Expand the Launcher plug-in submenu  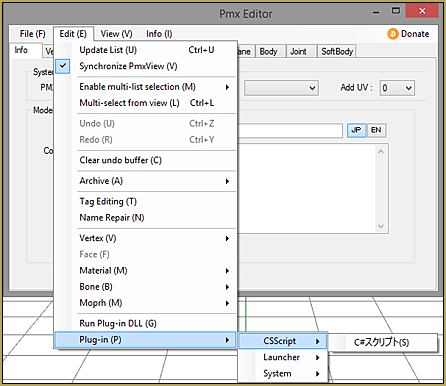(x=283, y=357)
